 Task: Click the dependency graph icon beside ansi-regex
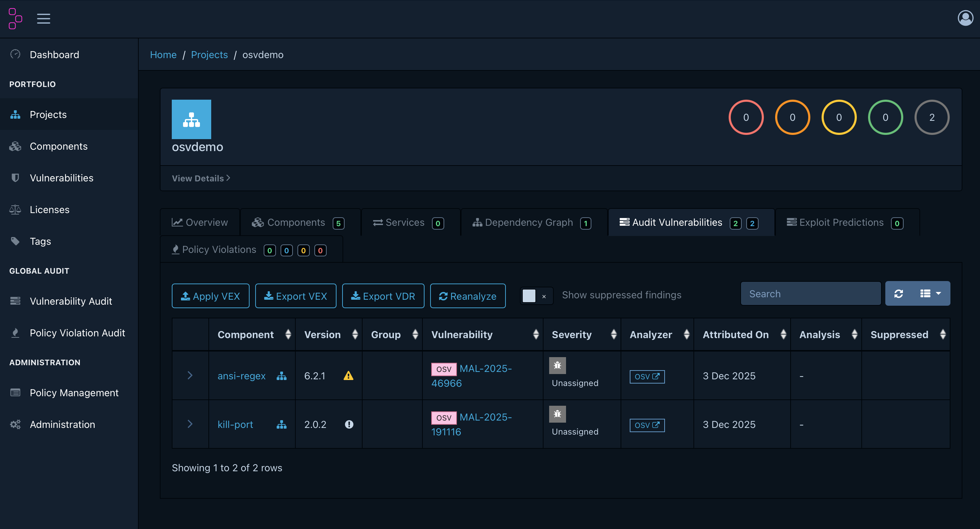tap(281, 376)
